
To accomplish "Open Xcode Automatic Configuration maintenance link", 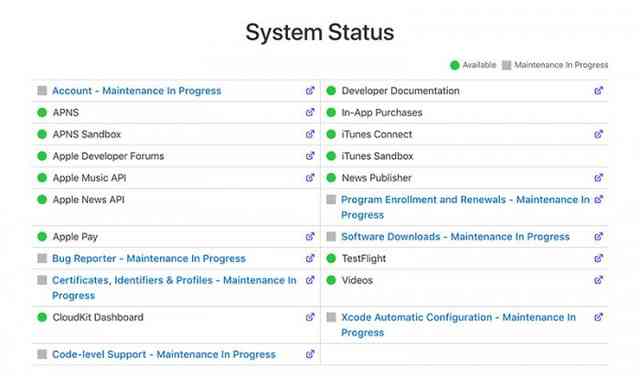I will (x=458, y=325).
